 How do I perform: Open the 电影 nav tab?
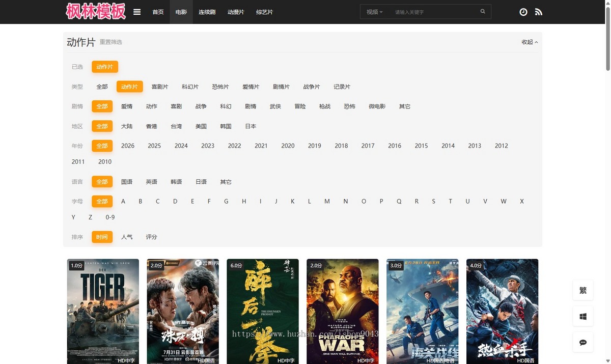tap(181, 12)
